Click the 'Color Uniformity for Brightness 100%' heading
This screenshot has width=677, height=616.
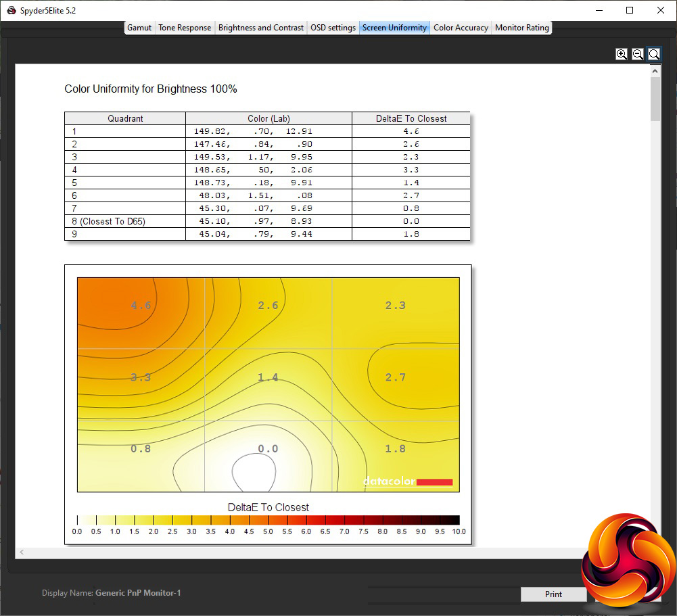151,89
